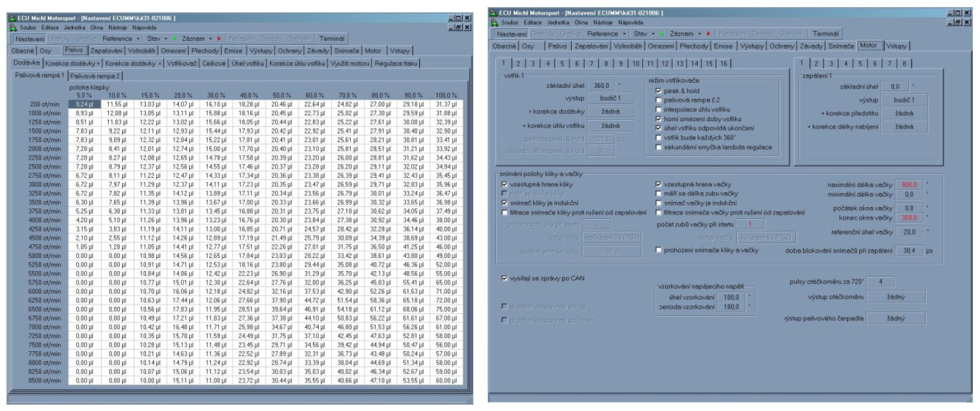Image resolution: width=980 pixels, height=411 pixels.
Task: Select ignition tab 8 in the zapálení group
Action: click(904, 63)
